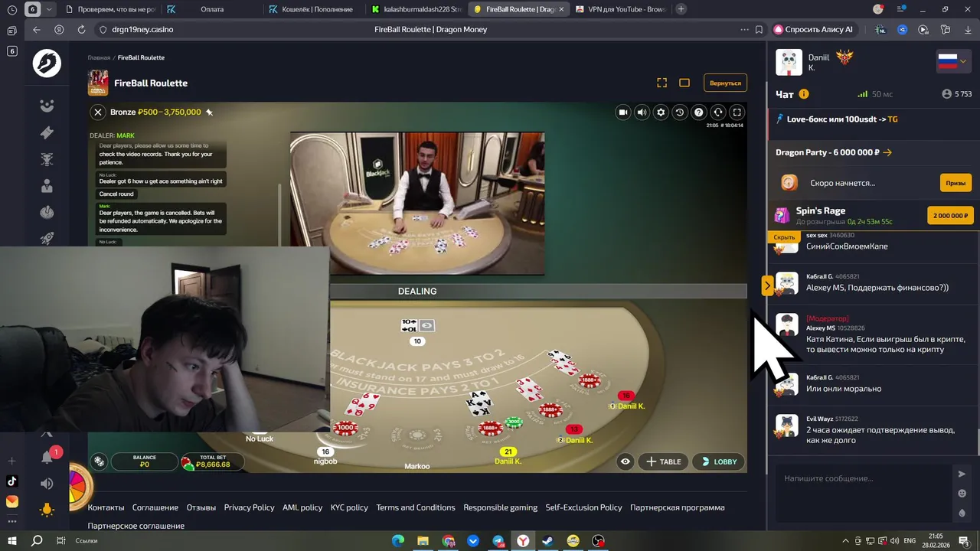Switch the game to fullscreen mode

737,112
